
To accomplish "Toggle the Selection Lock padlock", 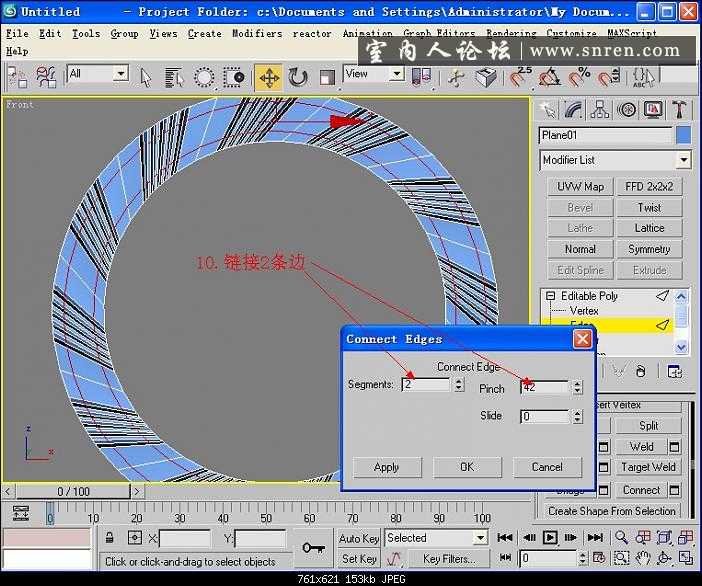I will (x=110, y=538).
